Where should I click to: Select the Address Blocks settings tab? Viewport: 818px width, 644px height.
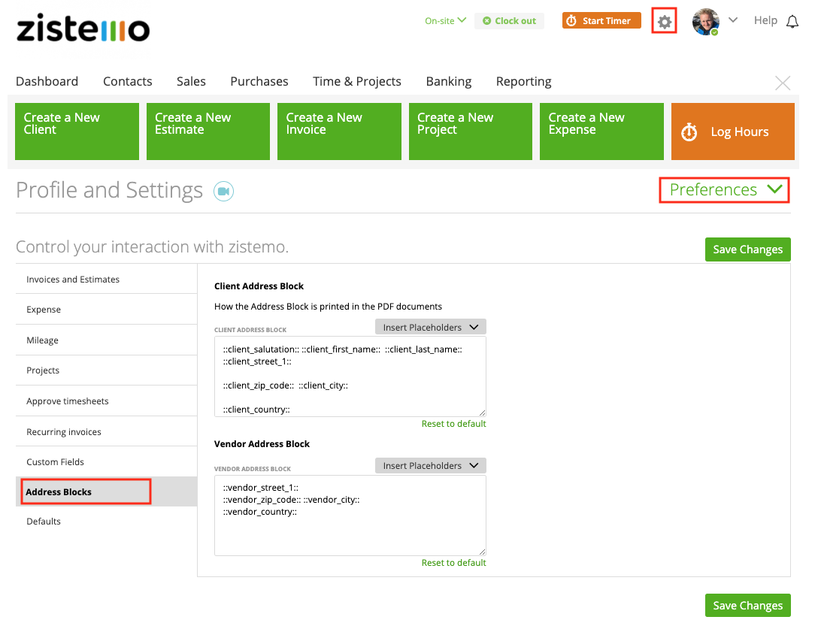(107, 491)
